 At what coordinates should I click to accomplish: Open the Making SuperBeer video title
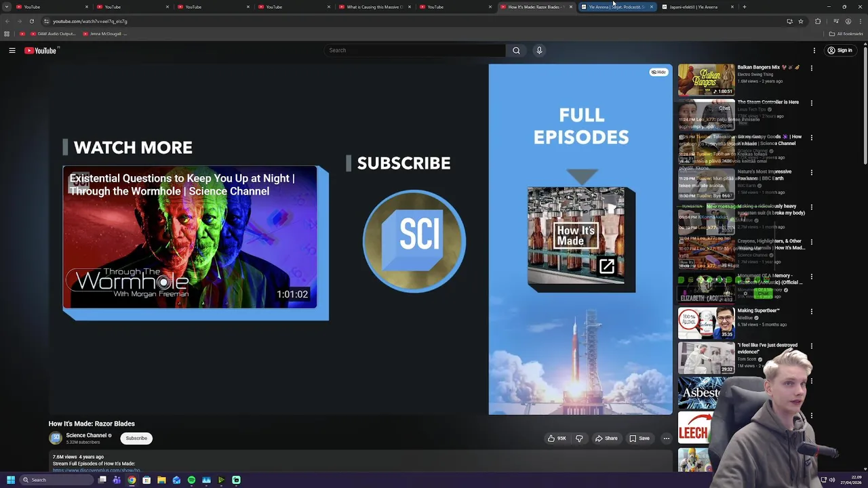pyautogui.click(x=758, y=310)
